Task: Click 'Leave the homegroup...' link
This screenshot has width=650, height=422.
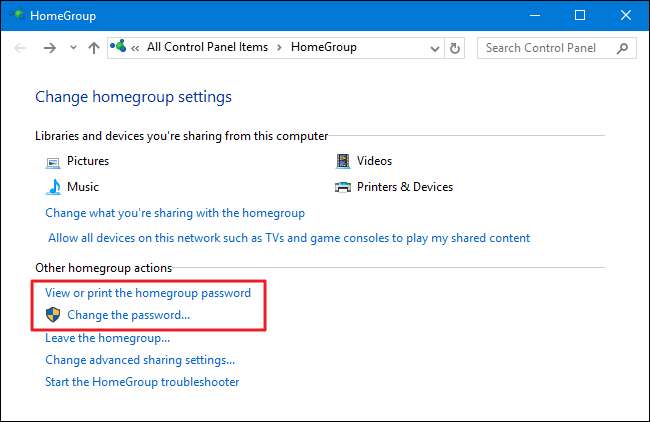Action: tap(107, 338)
